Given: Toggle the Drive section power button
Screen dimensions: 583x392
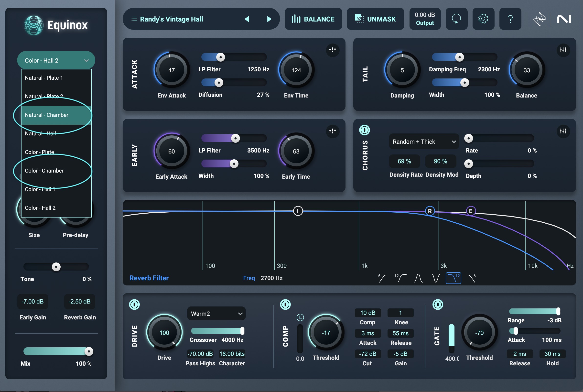Looking at the screenshot, I should (134, 305).
